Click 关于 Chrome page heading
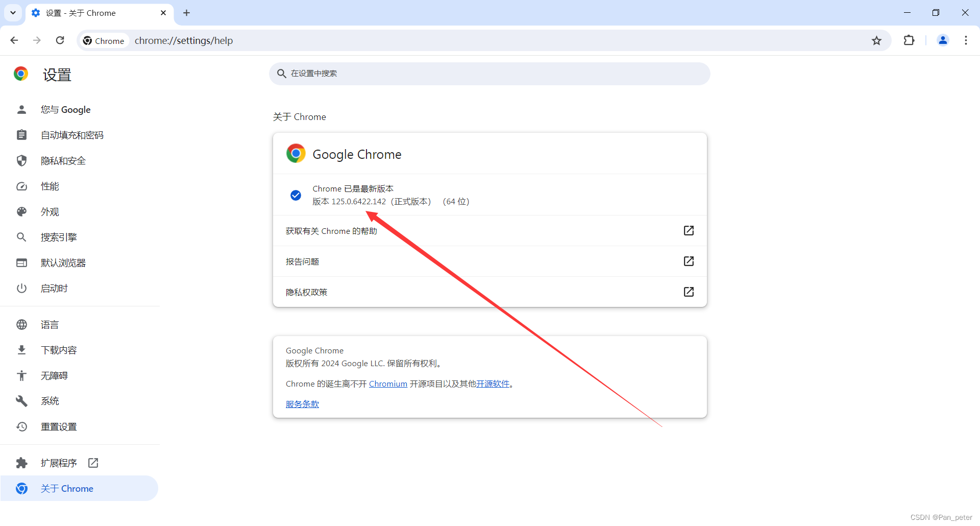The image size is (980, 526). click(300, 117)
